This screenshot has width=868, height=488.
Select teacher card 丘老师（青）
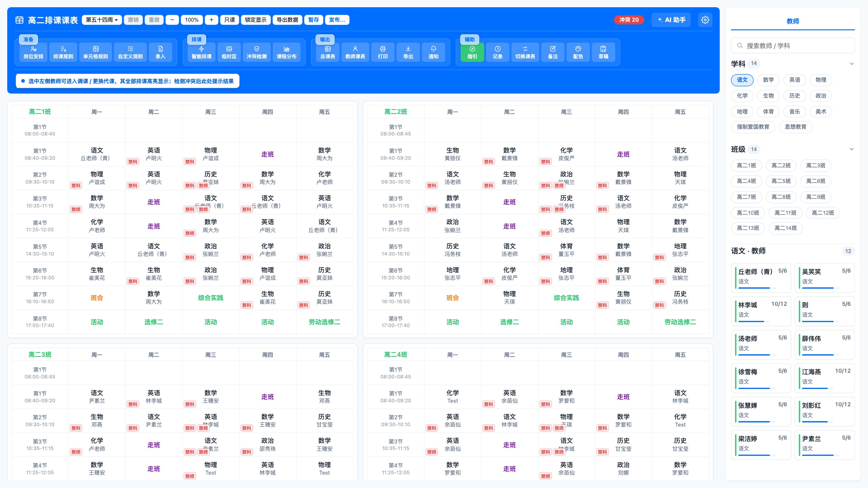[x=761, y=278]
